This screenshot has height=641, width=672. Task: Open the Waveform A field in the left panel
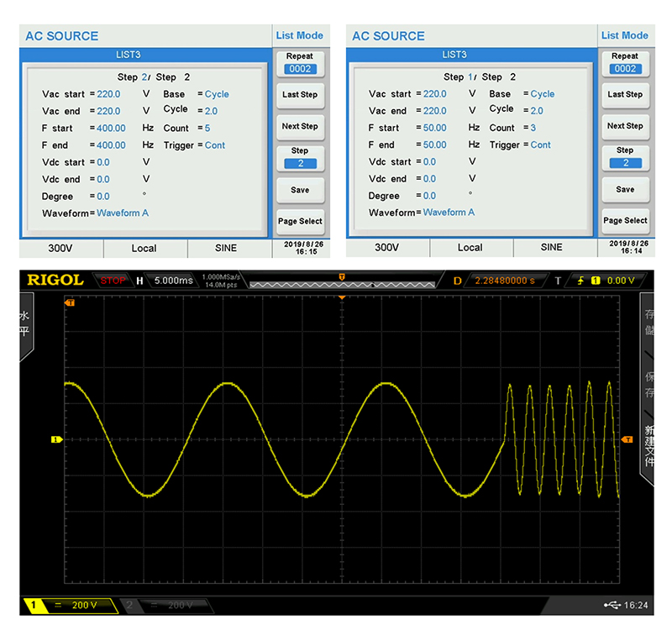coord(122,213)
